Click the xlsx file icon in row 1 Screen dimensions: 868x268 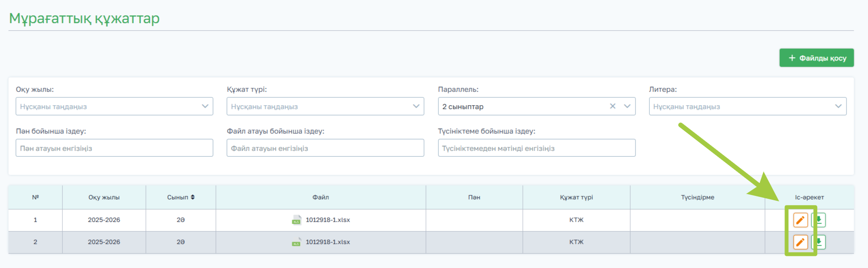(x=296, y=220)
